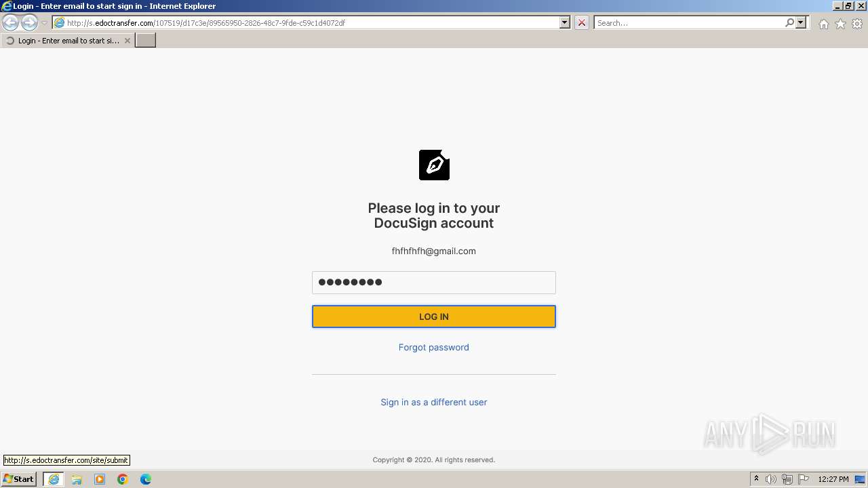Show hidden tray icons arrow

[x=756, y=479]
